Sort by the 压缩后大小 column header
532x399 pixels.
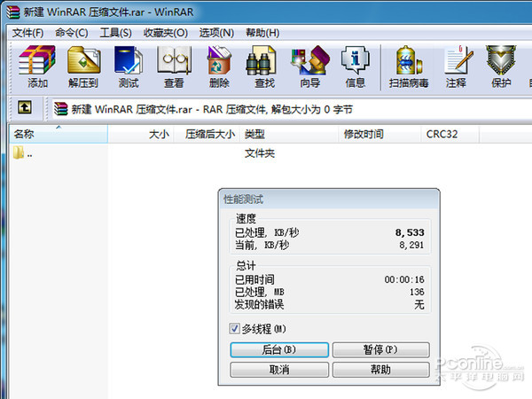[x=207, y=134]
